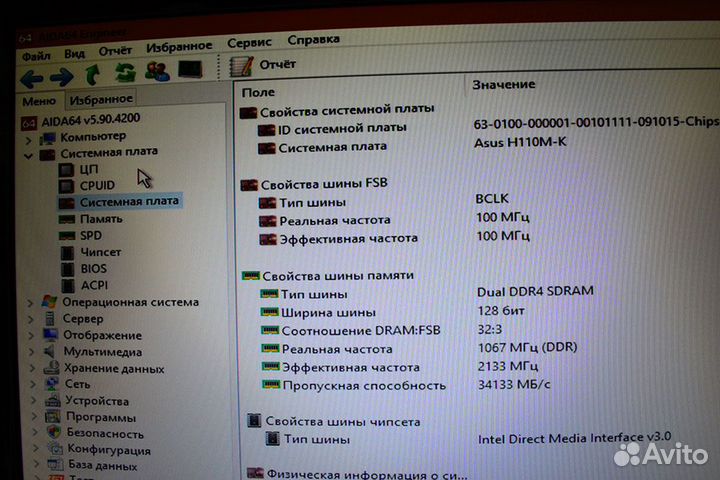The width and height of the screenshot is (720, 480).
Task: Expand Операционная система node
Action: point(30,304)
